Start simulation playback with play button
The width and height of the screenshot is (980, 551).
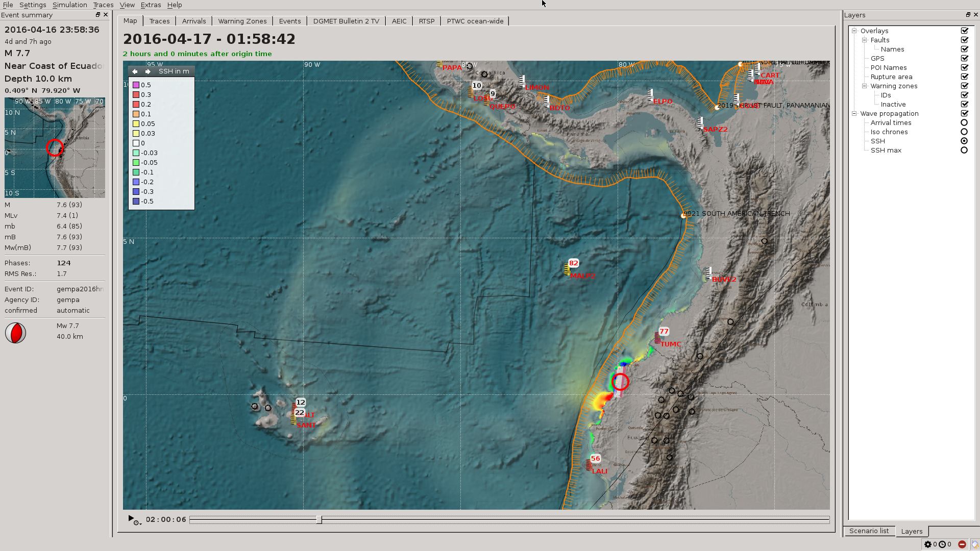tap(131, 518)
